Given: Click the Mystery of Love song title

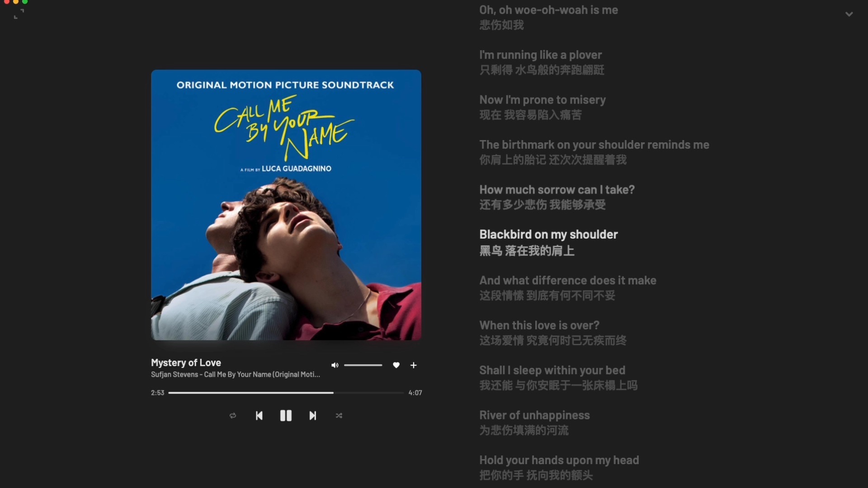Looking at the screenshot, I should 186,362.
